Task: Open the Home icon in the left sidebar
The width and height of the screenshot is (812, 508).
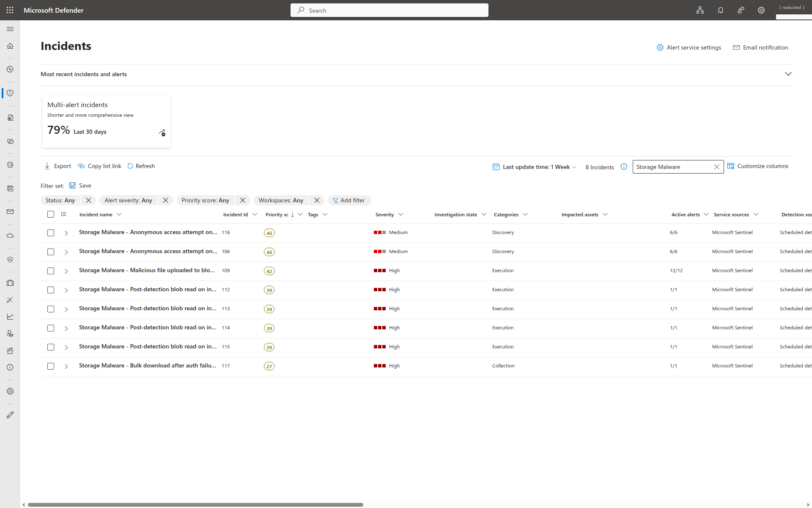Action: [x=10, y=46]
